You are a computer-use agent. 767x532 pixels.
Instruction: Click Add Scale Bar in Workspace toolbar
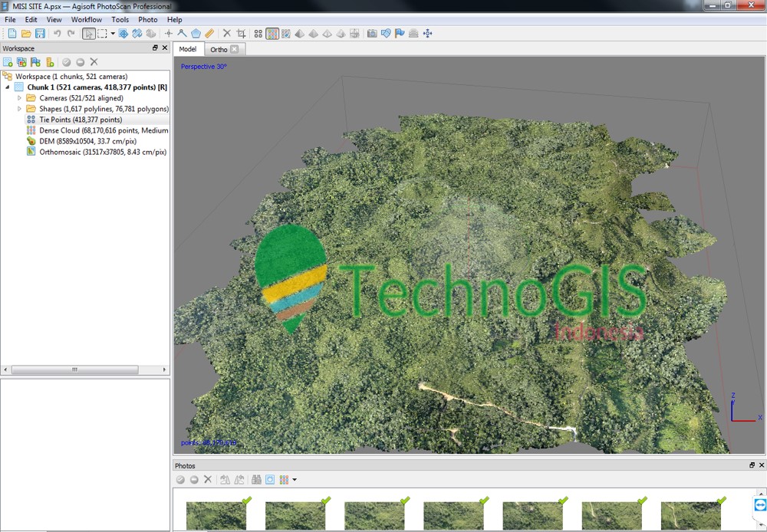click(x=49, y=62)
